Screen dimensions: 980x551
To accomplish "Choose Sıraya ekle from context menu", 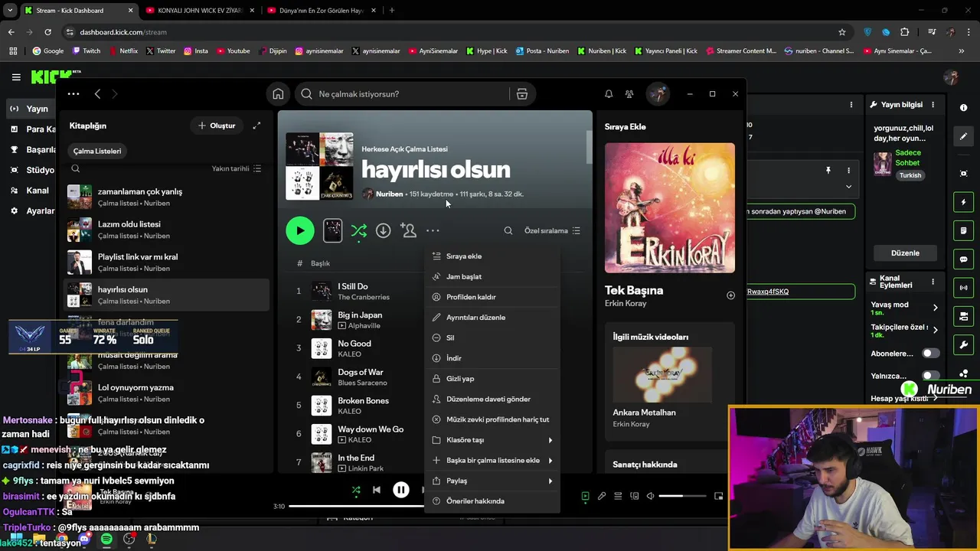I will coord(493,256).
